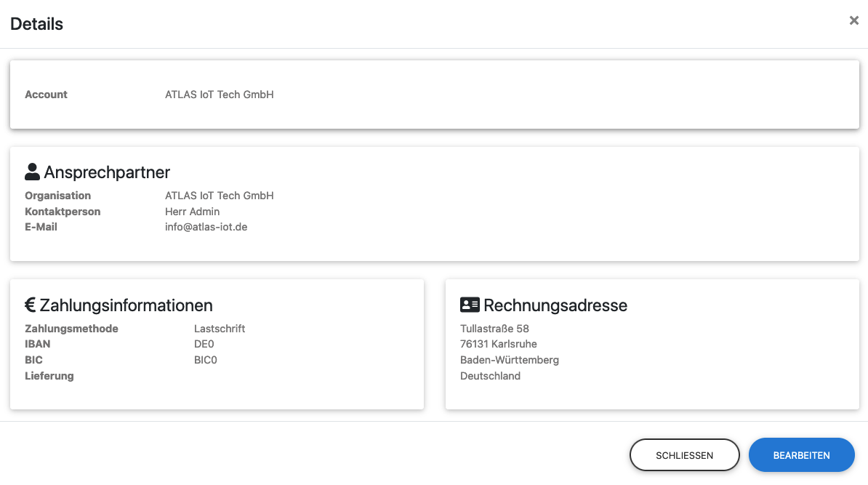Click the address card icon beside Rechnungsadresse
This screenshot has width=868, height=485.
470,305
